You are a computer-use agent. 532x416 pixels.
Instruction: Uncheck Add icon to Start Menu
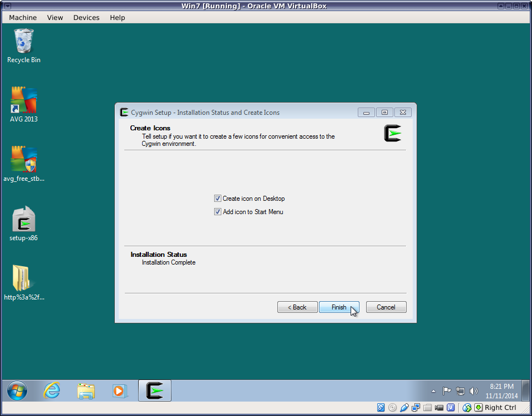pos(217,212)
